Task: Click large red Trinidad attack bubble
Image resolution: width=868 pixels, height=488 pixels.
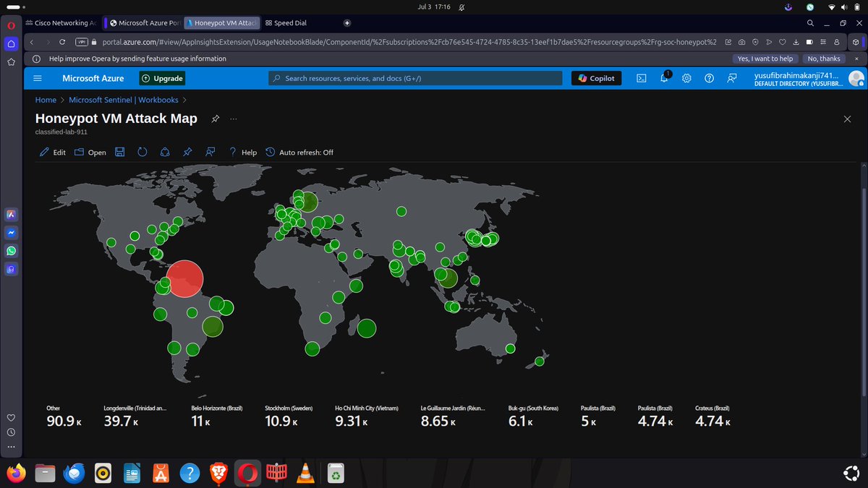Action: (x=186, y=279)
